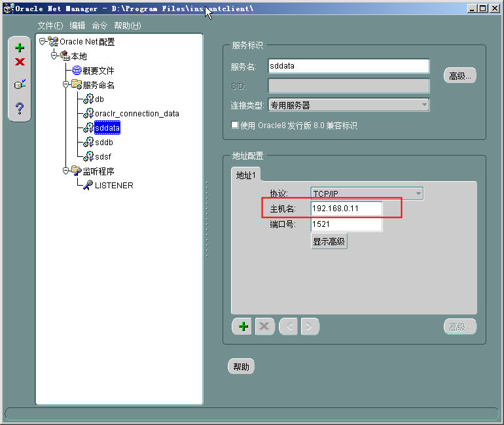
Task: Click the 主机名 field with 192.168.0.11
Action: tap(346, 209)
